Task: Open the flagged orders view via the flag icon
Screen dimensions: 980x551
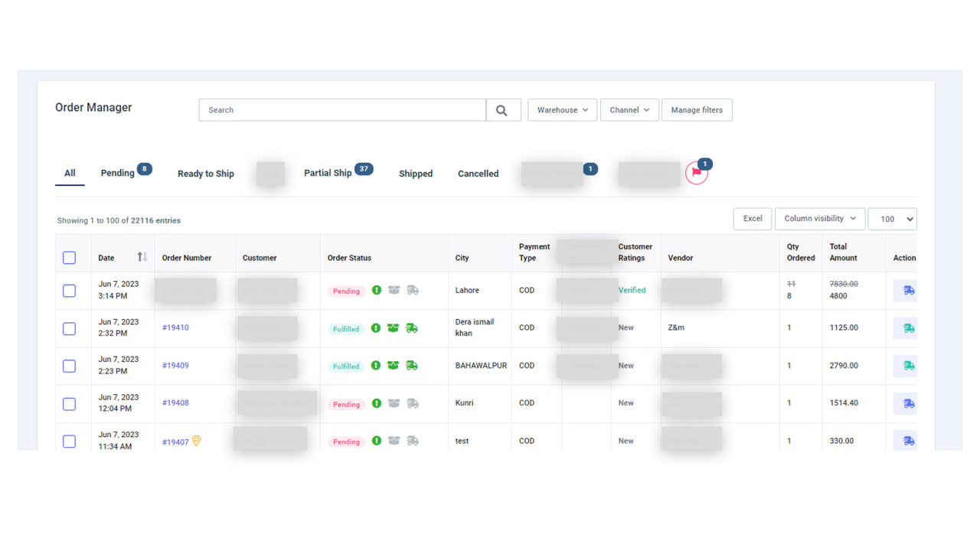Action: pos(696,174)
